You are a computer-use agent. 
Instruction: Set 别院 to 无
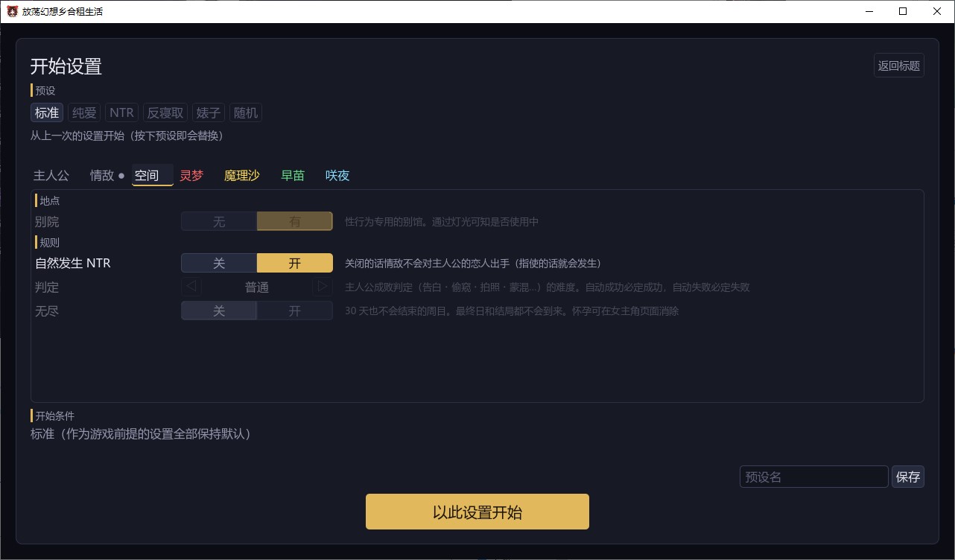click(x=219, y=221)
